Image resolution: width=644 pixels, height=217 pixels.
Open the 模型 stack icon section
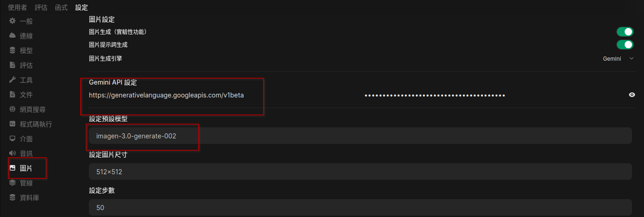coord(12,51)
